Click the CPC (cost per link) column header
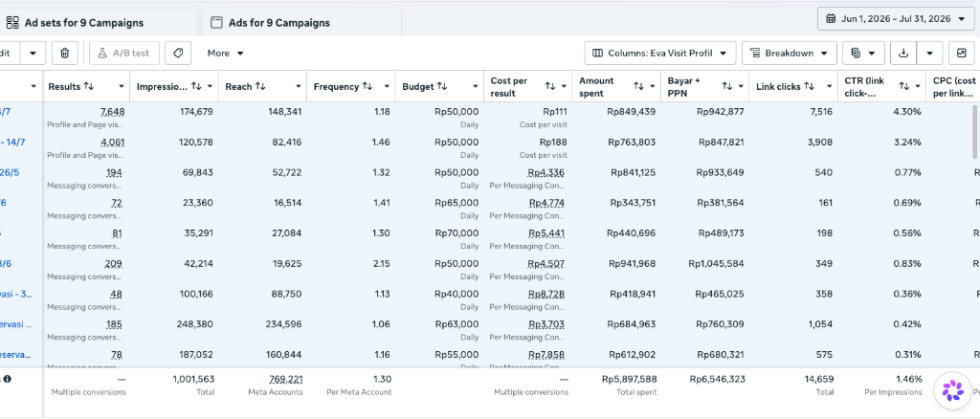980x419 pixels. click(x=954, y=87)
